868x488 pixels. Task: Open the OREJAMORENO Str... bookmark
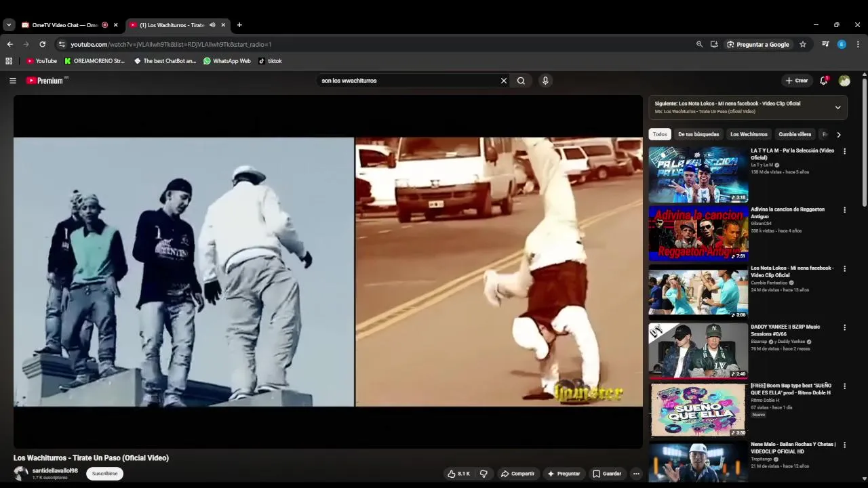(x=94, y=61)
